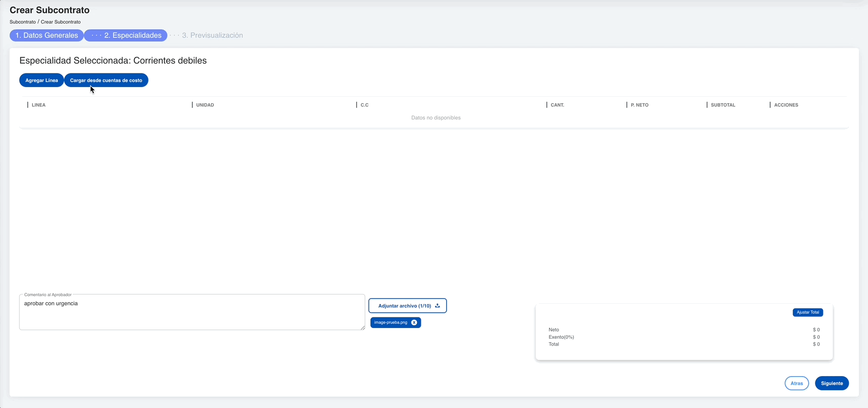The height and width of the screenshot is (408, 868).
Task: Continue with the Siguiente button
Action: [x=832, y=383]
